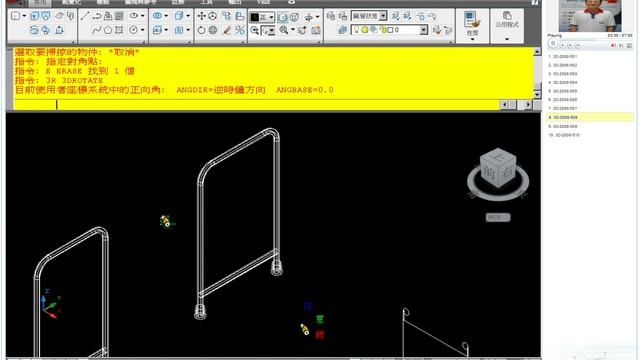Image resolution: width=640 pixels, height=360 pixels.
Task: Click the Make Object's Layer Current icon
Action: [437, 30]
